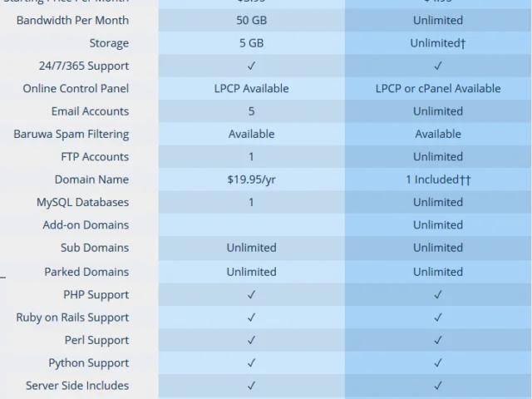Click PHP Support checkmark in first plan column
Viewport: 532px width, 399px height.
pos(251,294)
